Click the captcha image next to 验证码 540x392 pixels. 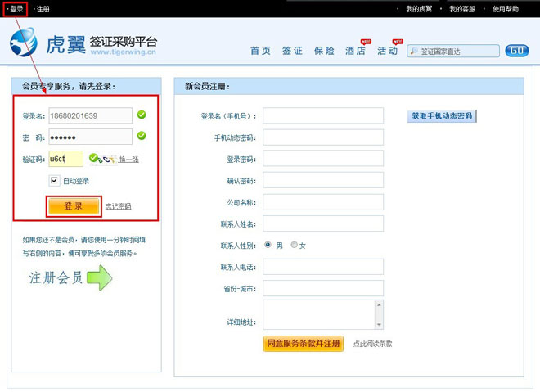tap(103, 159)
